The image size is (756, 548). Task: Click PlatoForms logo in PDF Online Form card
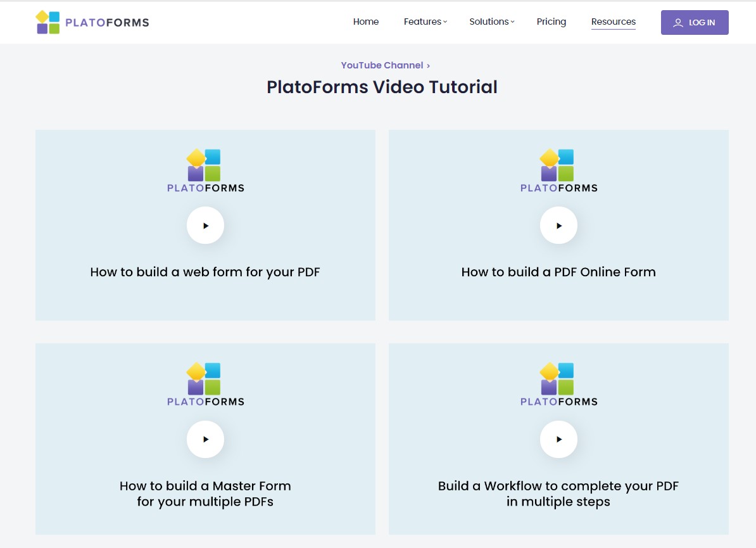558,171
